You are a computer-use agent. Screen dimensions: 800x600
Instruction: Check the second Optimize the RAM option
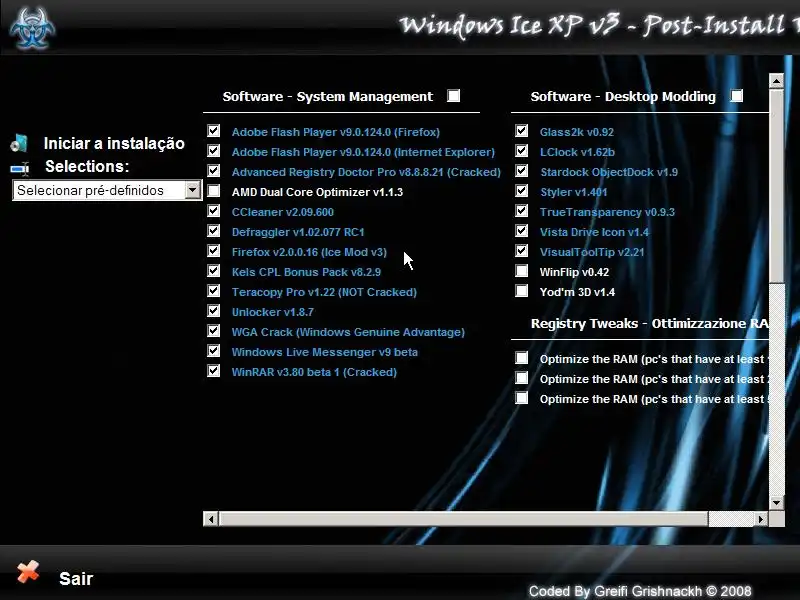521,378
